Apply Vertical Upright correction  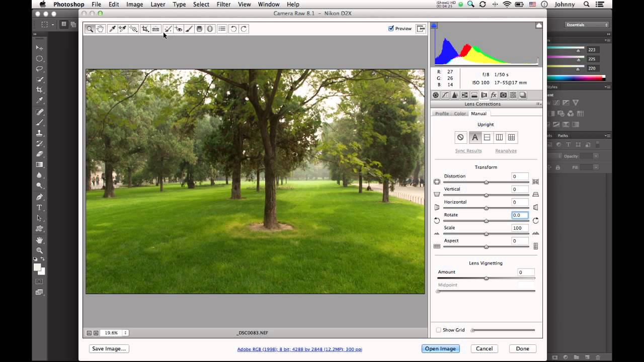[x=499, y=137]
